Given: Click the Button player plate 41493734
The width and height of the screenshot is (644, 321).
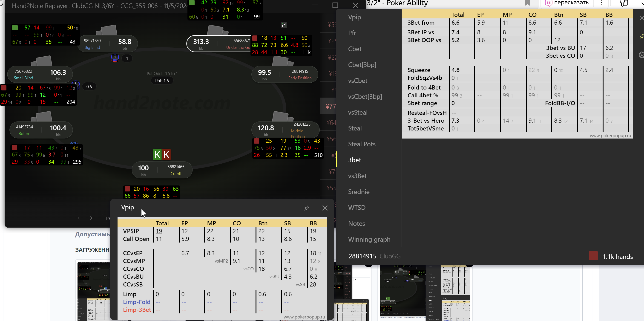Looking at the screenshot, I should click(x=41, y=130).
